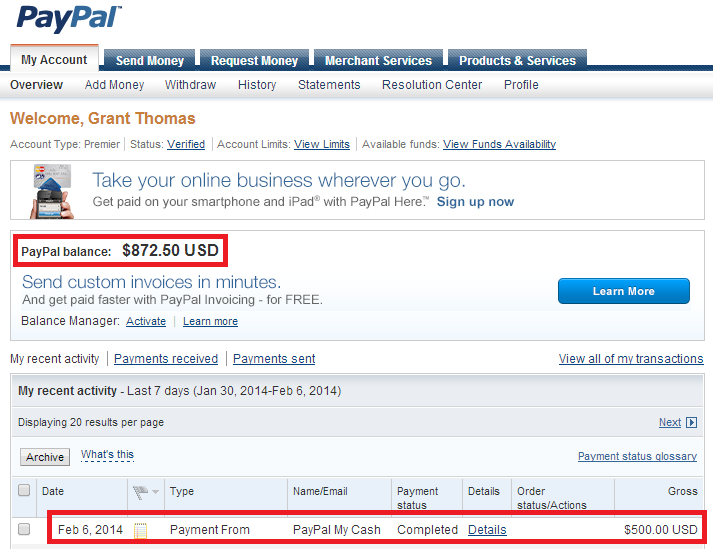This screenshot has height=549, width=713.
Task: Open the Payment status glossary link
Action: click(637, 456)
